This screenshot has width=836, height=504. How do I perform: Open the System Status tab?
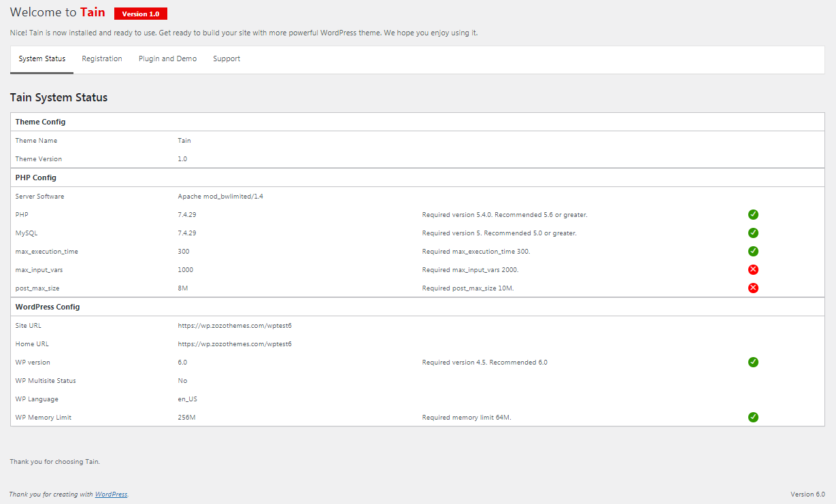[42, 59]
